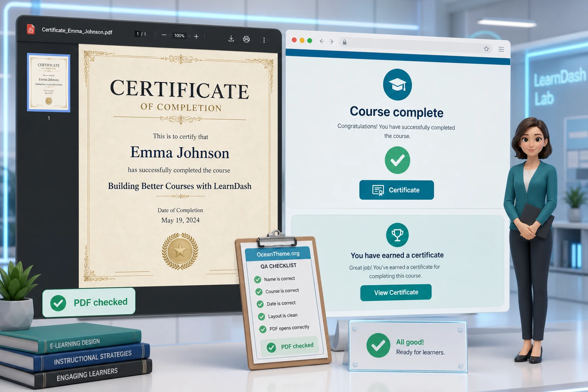Click the PDF checked badge below the viewer
Image resolution: width=588 pixels, height=392 pixels.
click(89, 302)
